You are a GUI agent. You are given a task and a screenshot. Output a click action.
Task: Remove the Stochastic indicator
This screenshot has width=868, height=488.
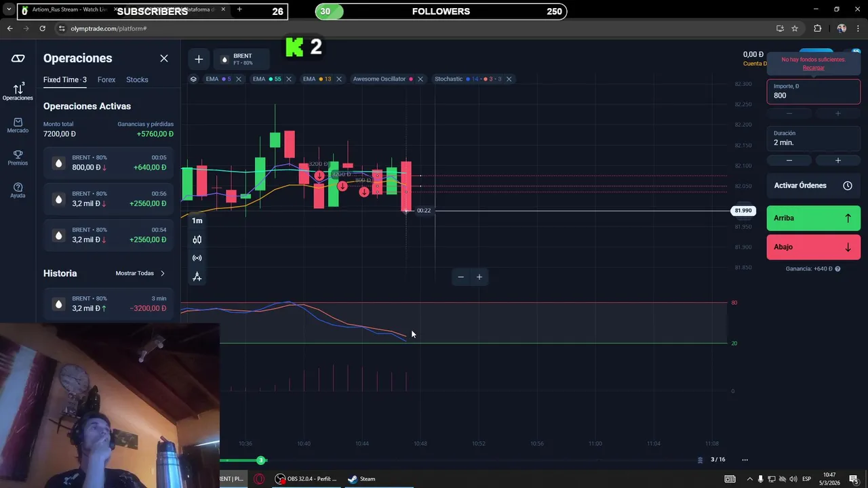(509, 79)
